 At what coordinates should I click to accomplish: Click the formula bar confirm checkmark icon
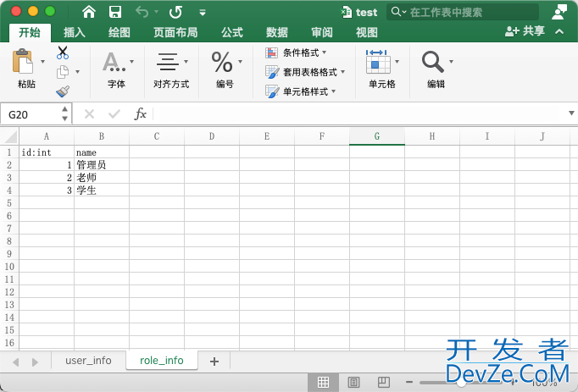pos(114,114)
